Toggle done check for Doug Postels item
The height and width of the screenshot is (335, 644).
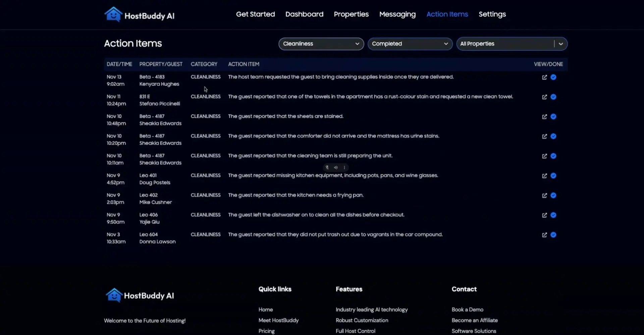553,176
